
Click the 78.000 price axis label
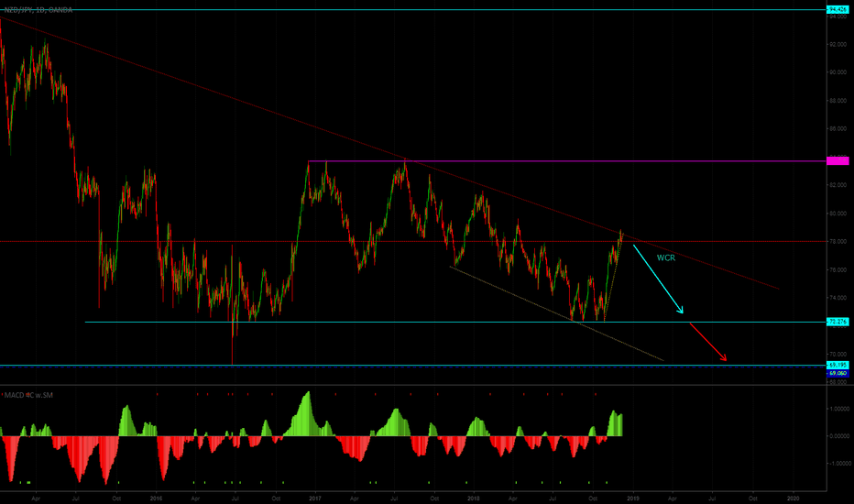click(x=838, y=241)
